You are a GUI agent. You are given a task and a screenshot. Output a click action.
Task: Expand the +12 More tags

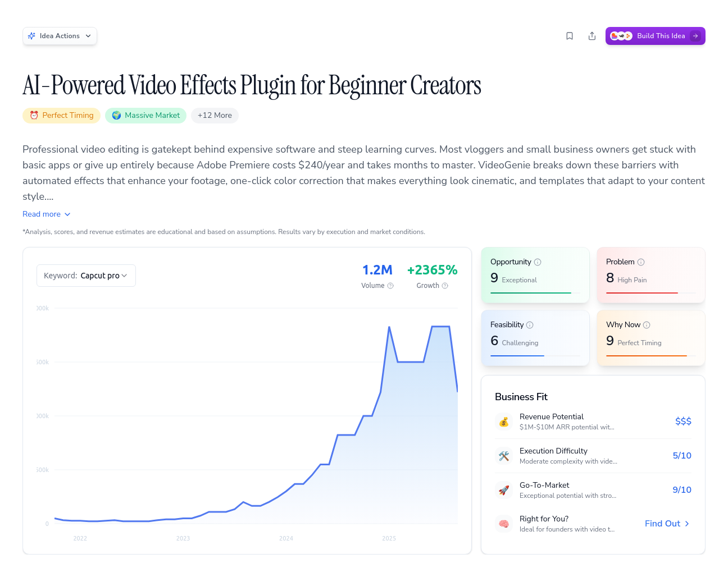tap(215, 116)
